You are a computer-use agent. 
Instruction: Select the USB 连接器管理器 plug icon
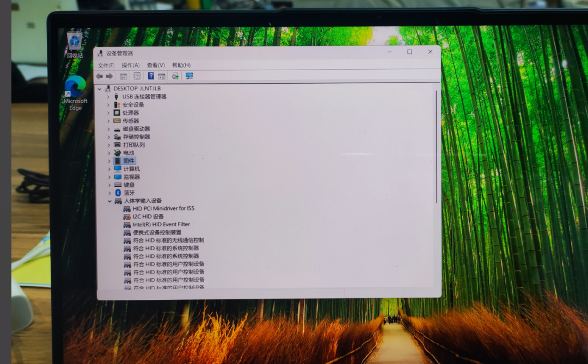coord(117,97)
